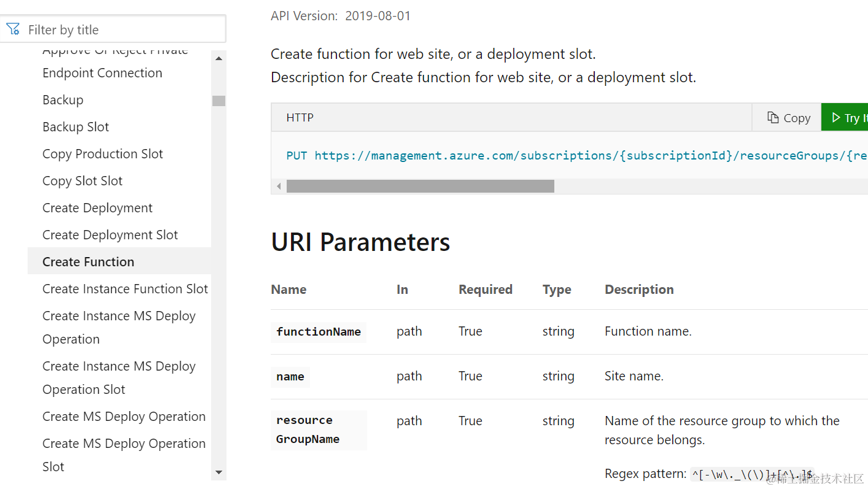
Task: Click the sidebar vertical scrollbar thumb
Action: (219, 101)
